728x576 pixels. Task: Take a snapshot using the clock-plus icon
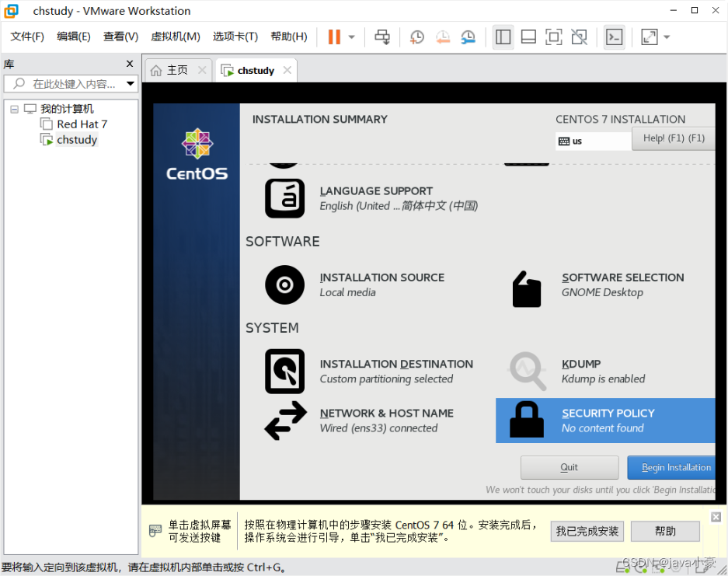417,37
